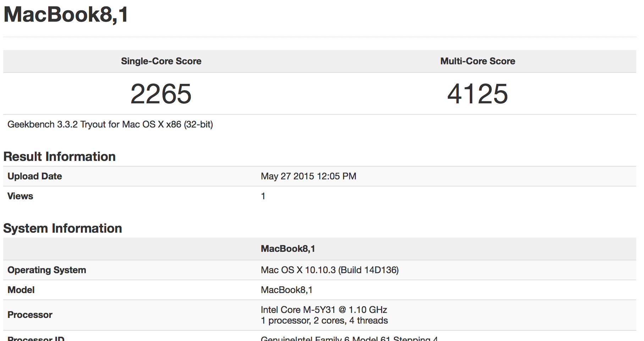Click the MacBook8,1 page title
This screenshot has width=644, height=341.
66,15
